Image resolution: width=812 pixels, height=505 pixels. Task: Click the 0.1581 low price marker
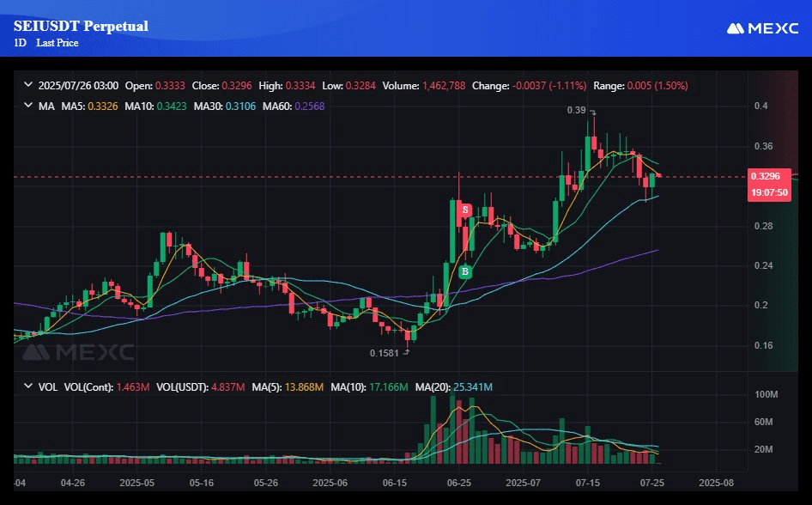[385, 353]
